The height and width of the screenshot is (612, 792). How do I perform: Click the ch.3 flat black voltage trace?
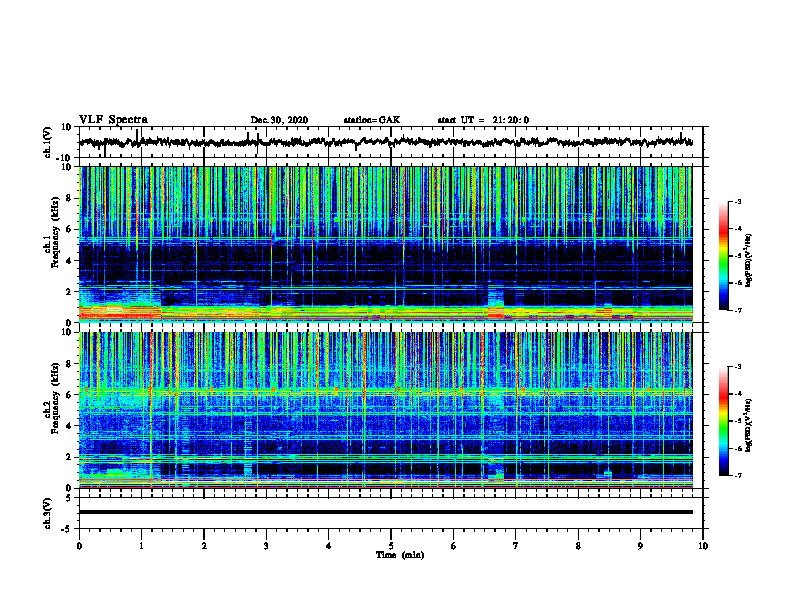click(x=385, y=512)
